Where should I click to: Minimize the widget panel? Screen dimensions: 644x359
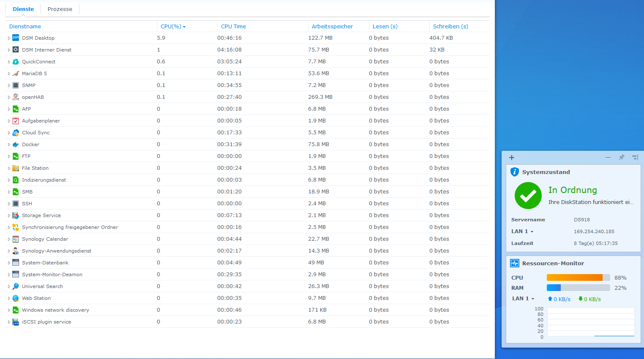click(x=608, y=158)
